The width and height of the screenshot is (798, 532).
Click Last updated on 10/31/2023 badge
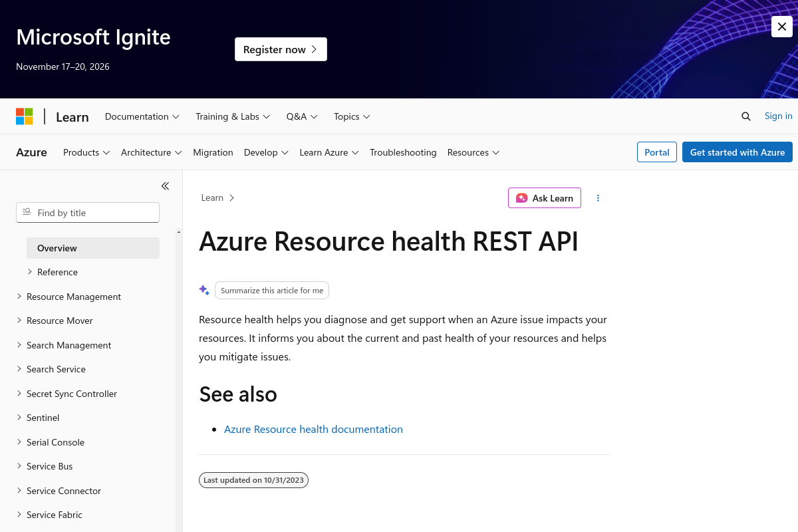click(x=253, y=480)
